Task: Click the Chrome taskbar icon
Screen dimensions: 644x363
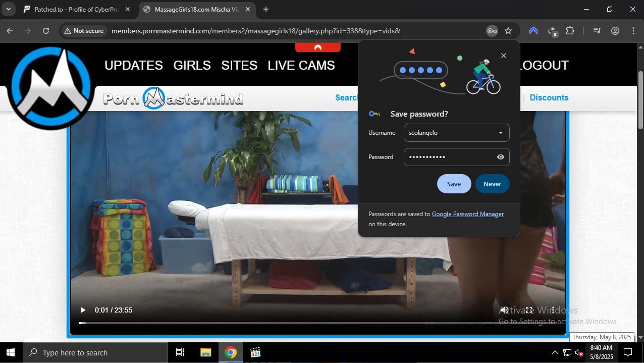Action: point(231,352)
